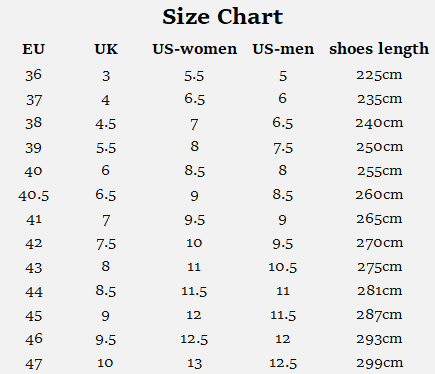This screenshot has width=435, height=374.
Task: Click the 299cm shoes length value
Action: point(379,363)
